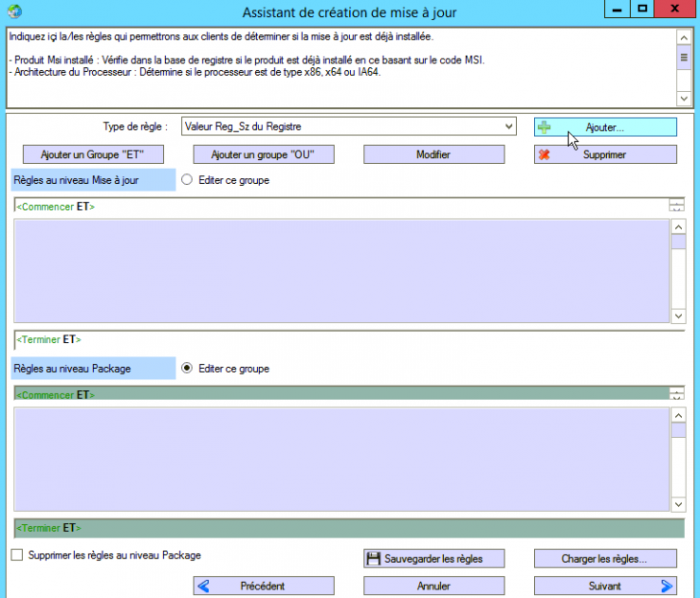Click down arrow of Mise à jour rules list
Viewport: 700px width, 598px height.
tap(679, 315)
